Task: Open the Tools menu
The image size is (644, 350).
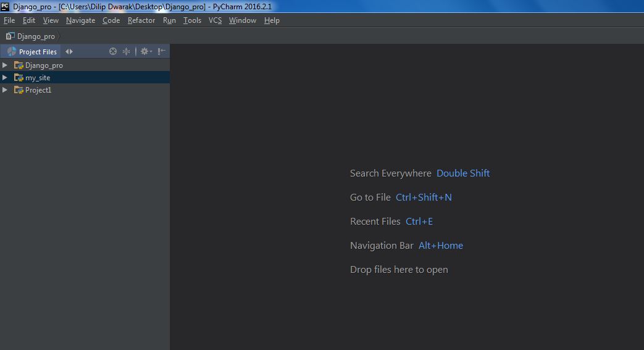Action: (x=192, y=20)
